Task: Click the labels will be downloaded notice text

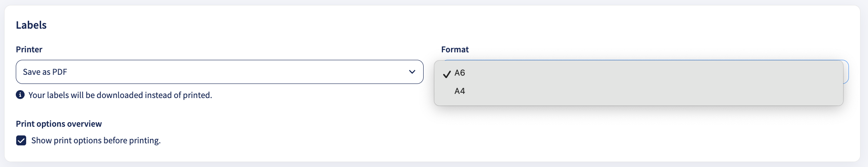Action: (120, 95)
